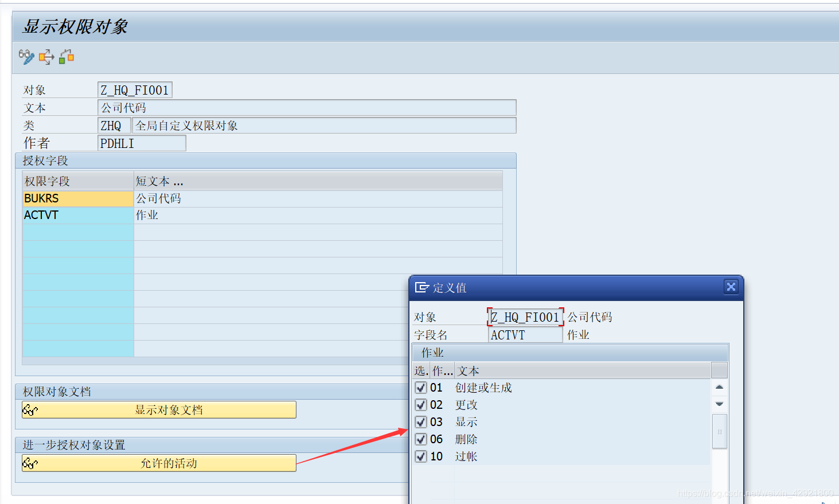Click the 字段名 field ACTVT in dialog
Image resolution: width=839 pixels, height=504 pixels.
pyautogui.click(x=525, y=335)
